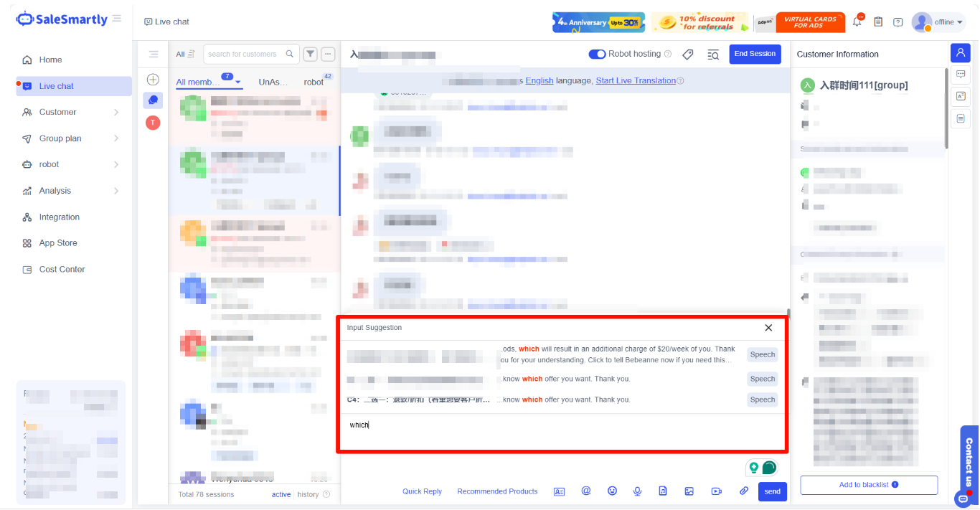Open Recommended Products
980x510 pixels.
tap(497, 491)
